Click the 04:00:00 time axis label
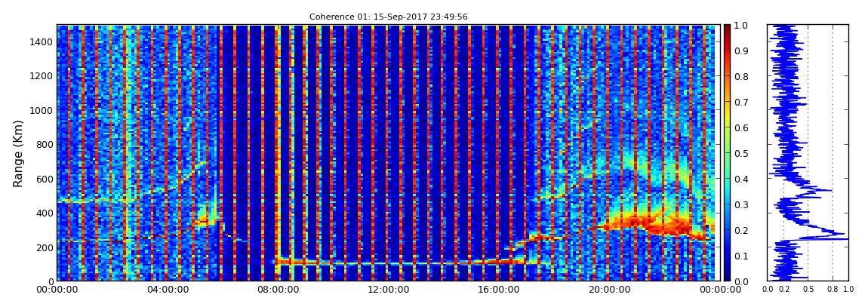This screenshot has height=307, width=868. (167, 290)
